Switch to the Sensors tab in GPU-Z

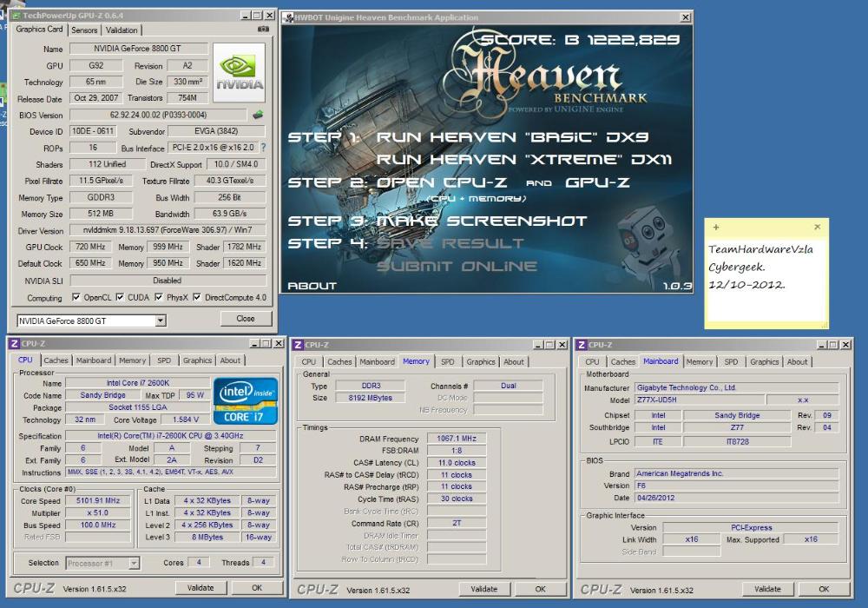(84, 30)
